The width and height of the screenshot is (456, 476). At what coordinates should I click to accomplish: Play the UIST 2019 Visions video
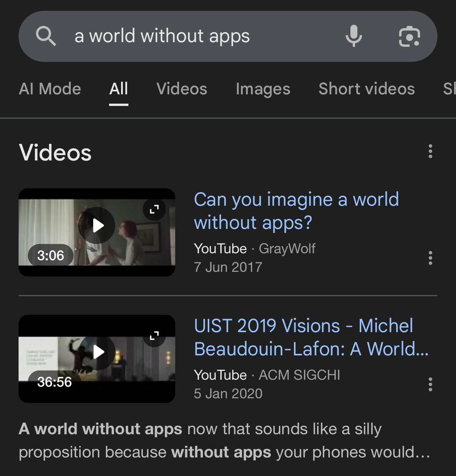coord(97,352)
